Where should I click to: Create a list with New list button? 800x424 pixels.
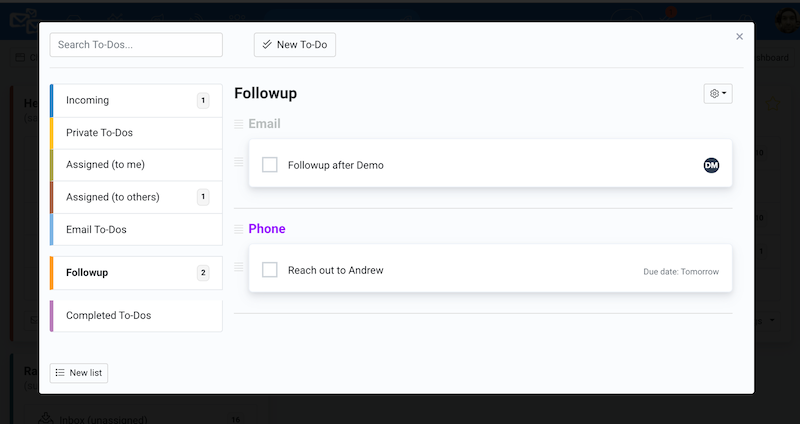click(x=79, y=373)
